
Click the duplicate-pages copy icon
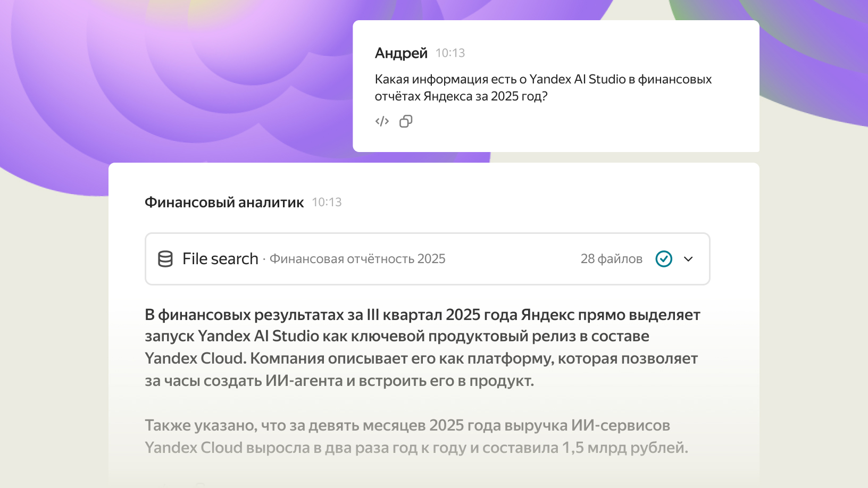click(406, 121)
